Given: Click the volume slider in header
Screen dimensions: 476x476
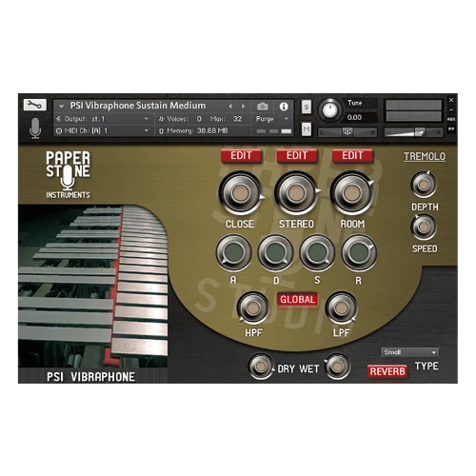Looking at the screenshot, I should (414, 132).
